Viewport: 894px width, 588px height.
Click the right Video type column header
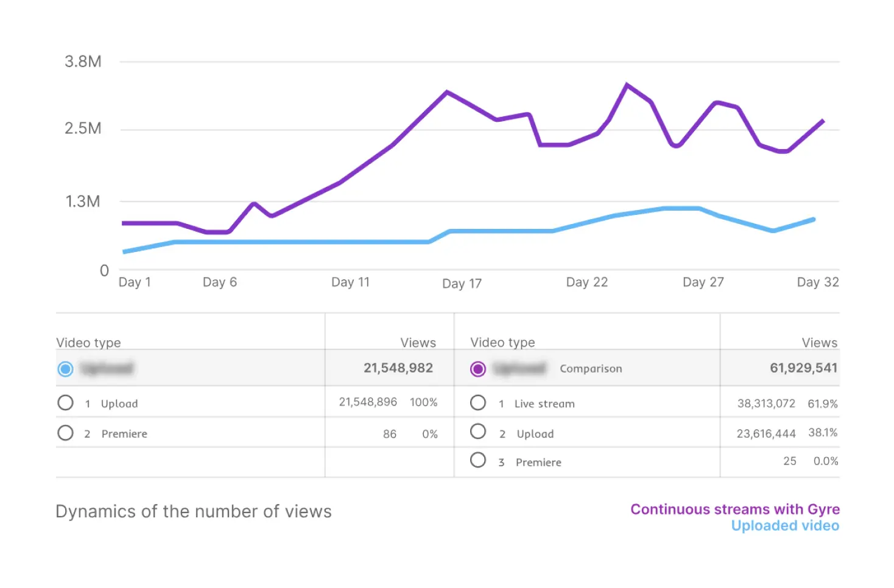click(502, 343)
